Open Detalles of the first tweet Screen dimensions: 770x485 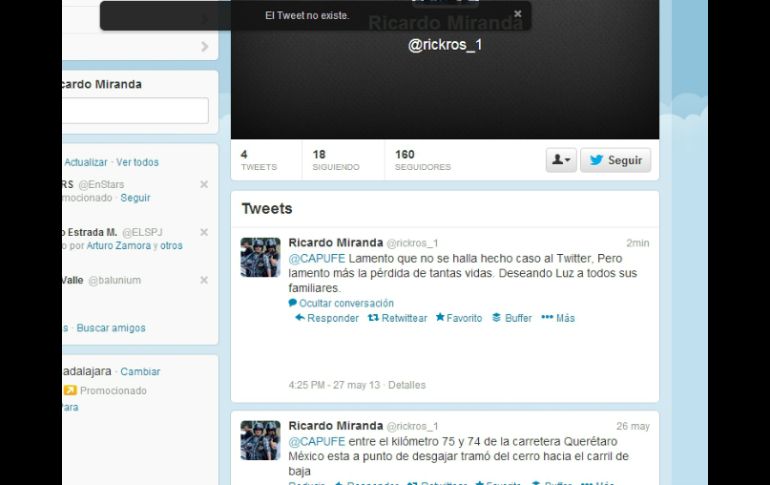(x=407, y=385)
